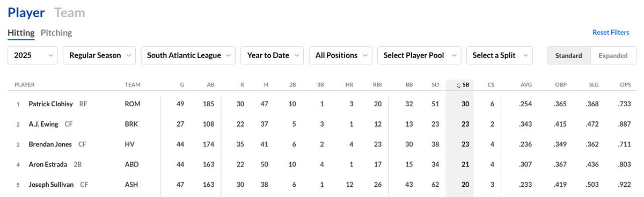
Task: Open the Select Player Pool dropdown
Action: pyautogui.click(x=419, y=55)
